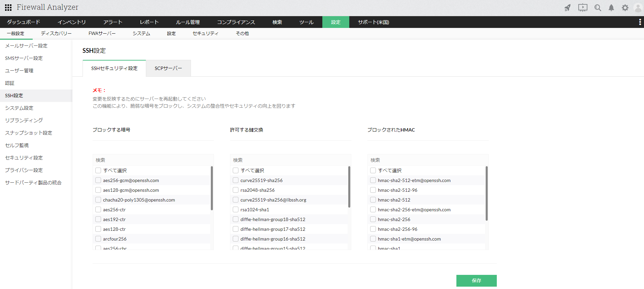Click the rocket quick-start icon
The height and width of the screenshot is (289, 644).
[x=568, y=8]
